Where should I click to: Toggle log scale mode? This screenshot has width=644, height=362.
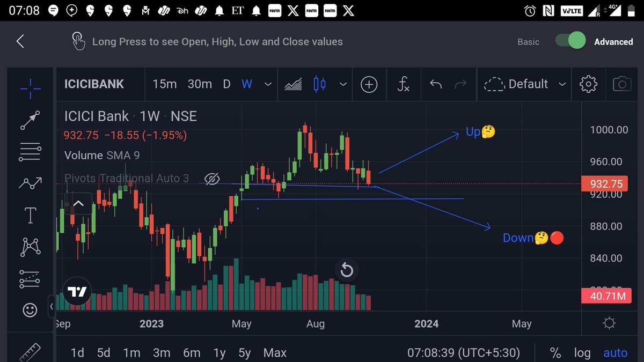point(582,353)
